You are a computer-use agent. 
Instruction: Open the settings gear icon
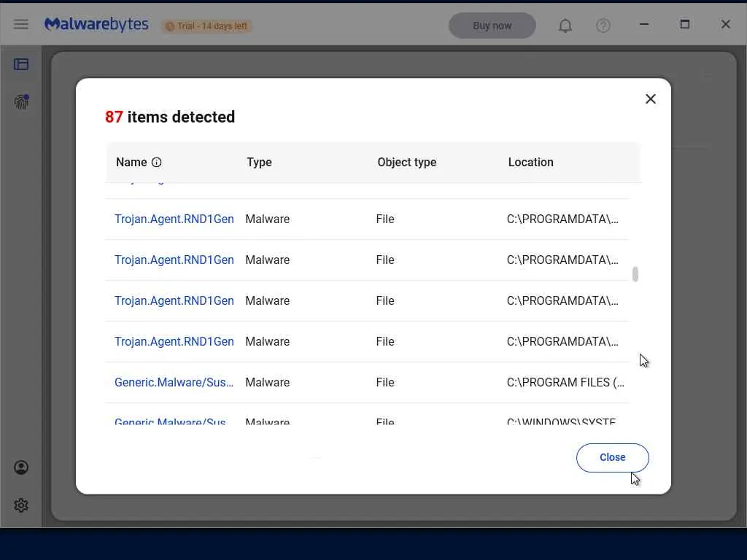pos(21,505)
